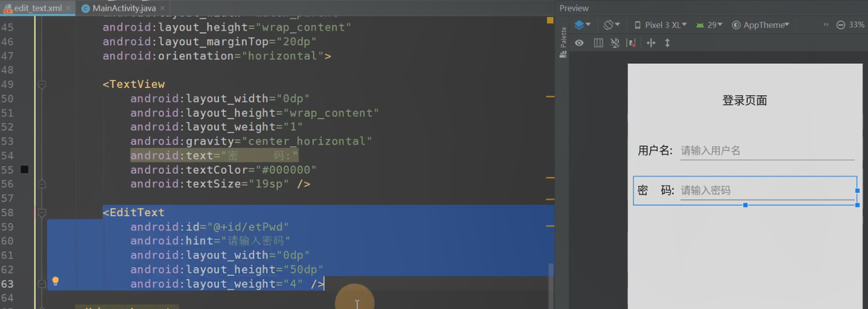Click the "50dp" layout_height value
Viewport: 868px width, 309px height.
click(x=304, y=270)
